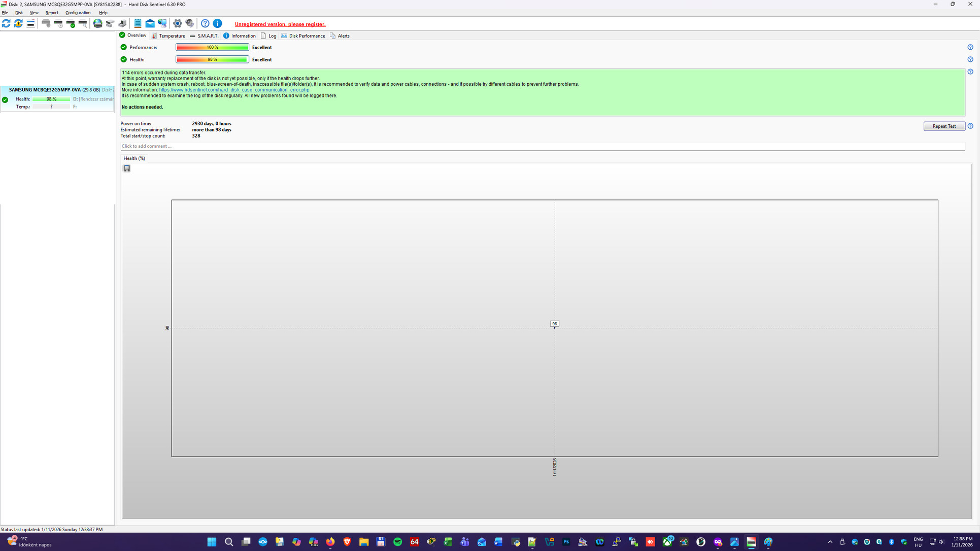Open the Configuration menu

click(78, 13)
